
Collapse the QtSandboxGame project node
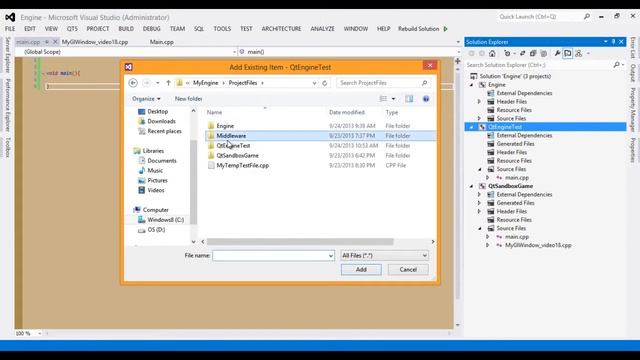pos(472,186)
